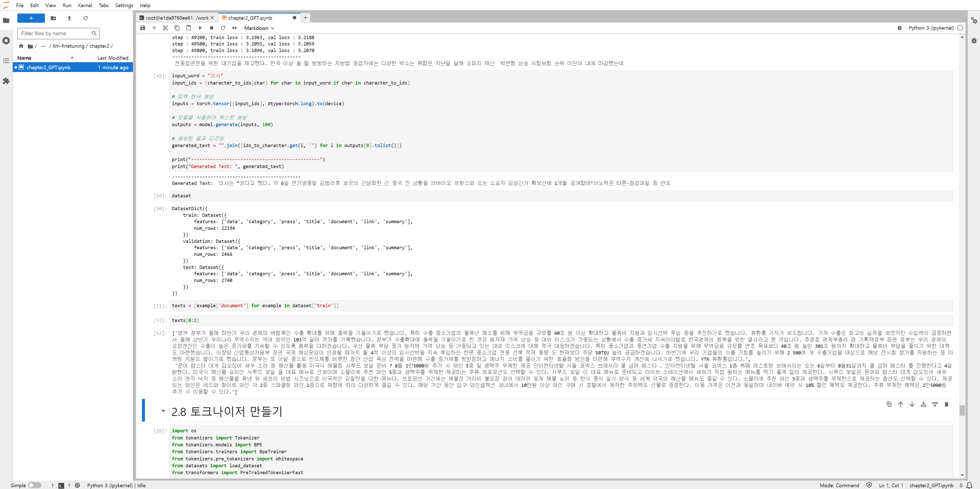This screenshot has height=489, width=980.
Task: Click the notebook vertical scrollbar thumb
Action: [962, 411]
